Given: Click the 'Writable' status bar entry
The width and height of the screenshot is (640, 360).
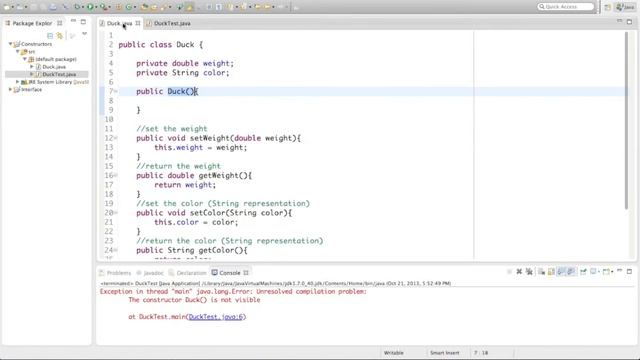Looking at the screenshot, I should coord(393,353).
